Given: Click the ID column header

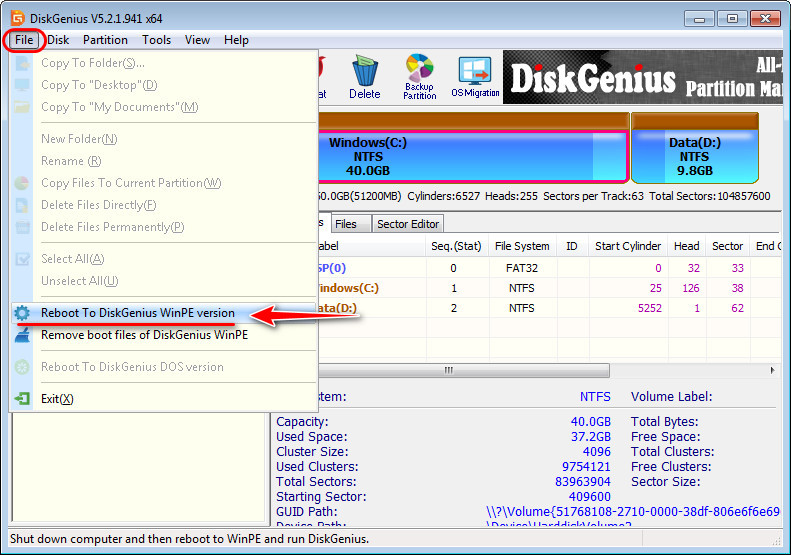Looking at the screenshot, I should (x=572, y=246).
